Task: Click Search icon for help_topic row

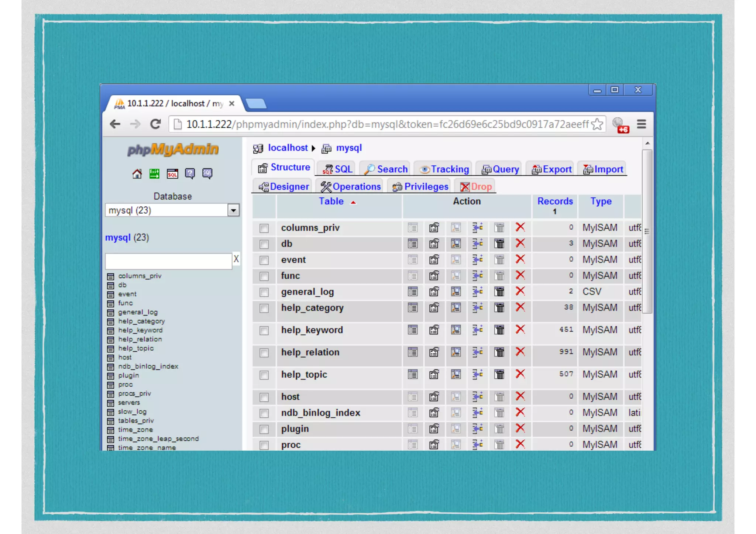Action: pyautogui.click(x=456, y=375)
